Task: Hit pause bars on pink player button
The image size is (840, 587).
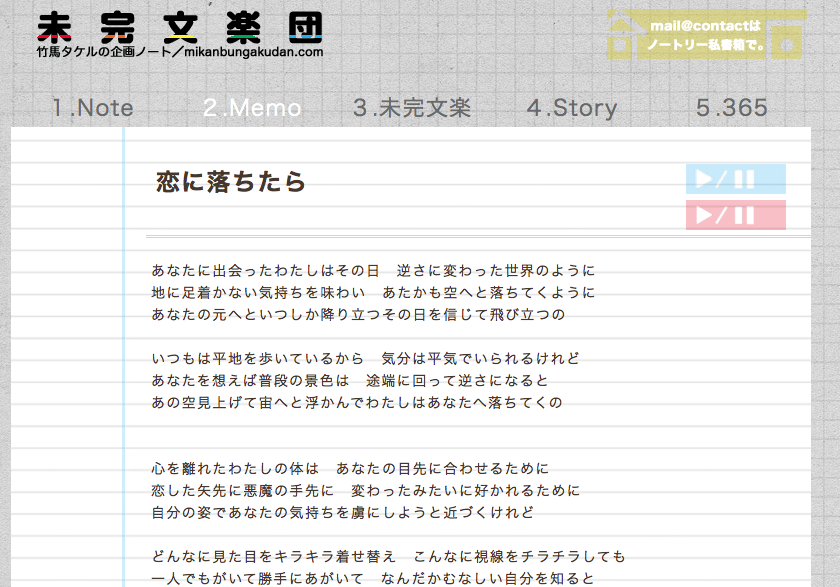Action: point(744,215)
